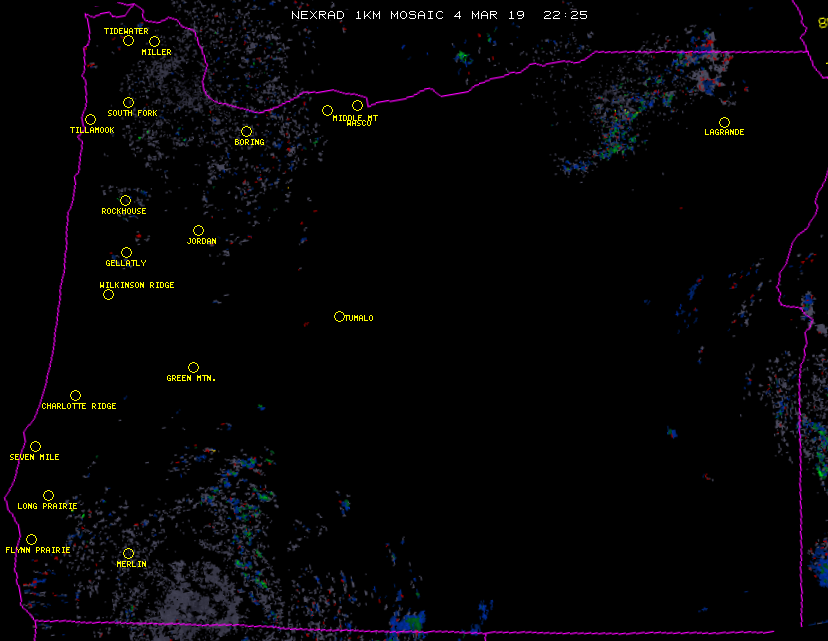Click the Jordan station marker
Viewport: 828px width, 641px height.
pyautogui.click(x=198, y=231)
